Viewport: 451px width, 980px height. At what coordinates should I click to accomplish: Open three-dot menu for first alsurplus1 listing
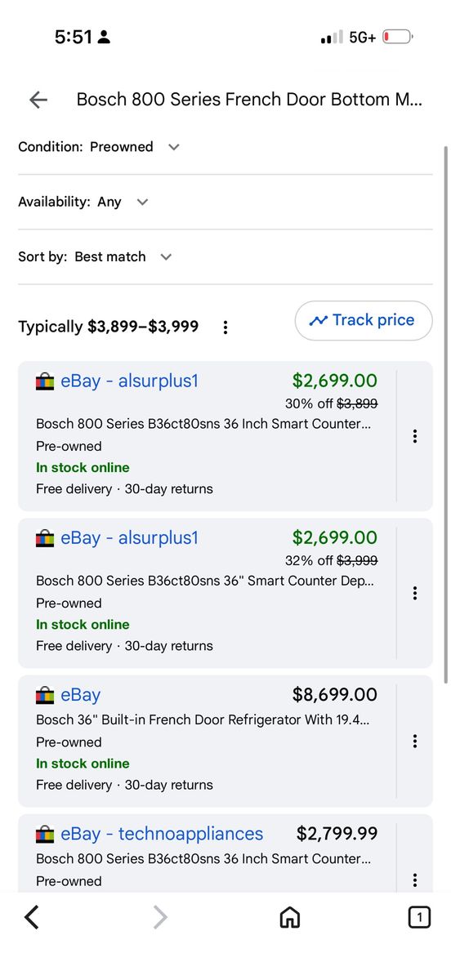[415, 436]
